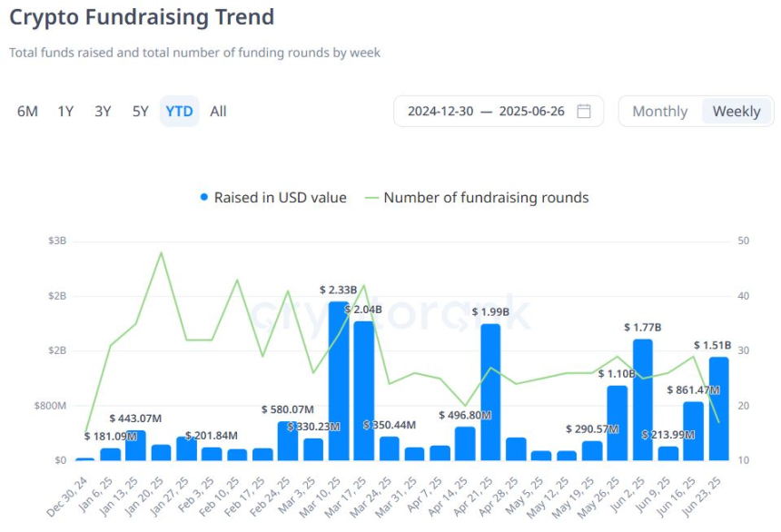Select the 1Y time range
This screenshot has width=781, height=532.
pos(64,111)
